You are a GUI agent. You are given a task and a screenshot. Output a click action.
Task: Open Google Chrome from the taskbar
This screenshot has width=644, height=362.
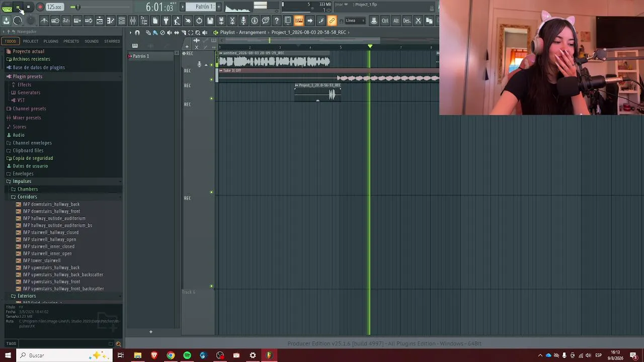click(x=171, y=355)
